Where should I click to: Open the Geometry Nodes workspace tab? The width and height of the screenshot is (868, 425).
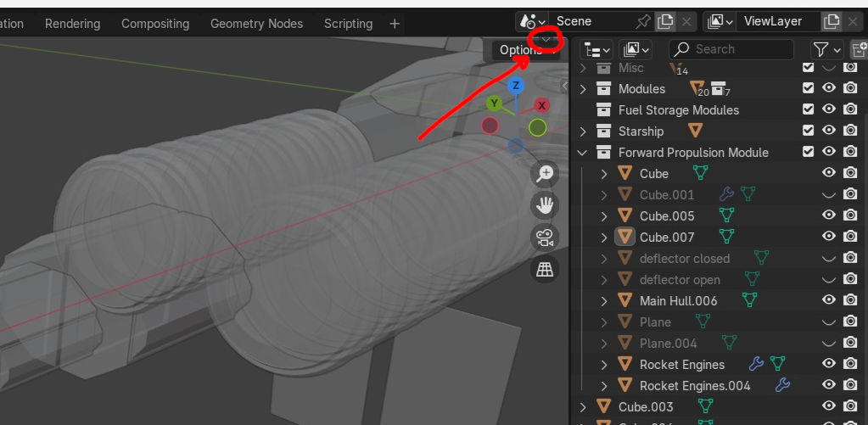[x=256, y=24]
